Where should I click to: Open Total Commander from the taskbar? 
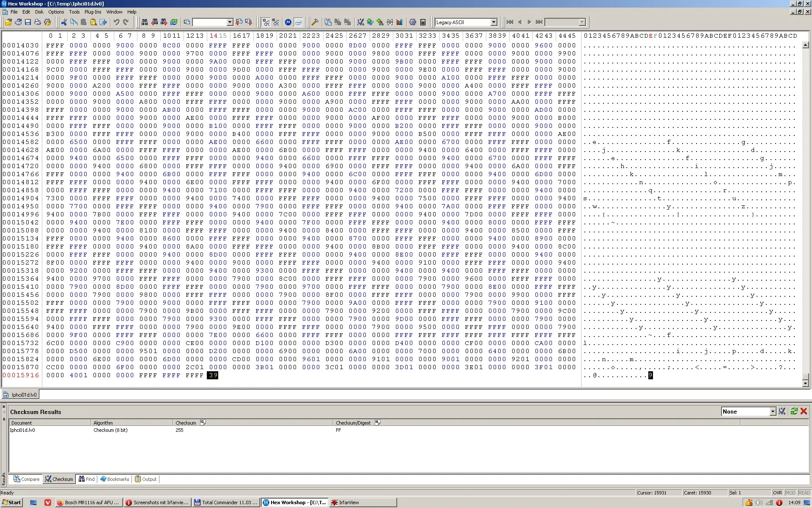226,502
